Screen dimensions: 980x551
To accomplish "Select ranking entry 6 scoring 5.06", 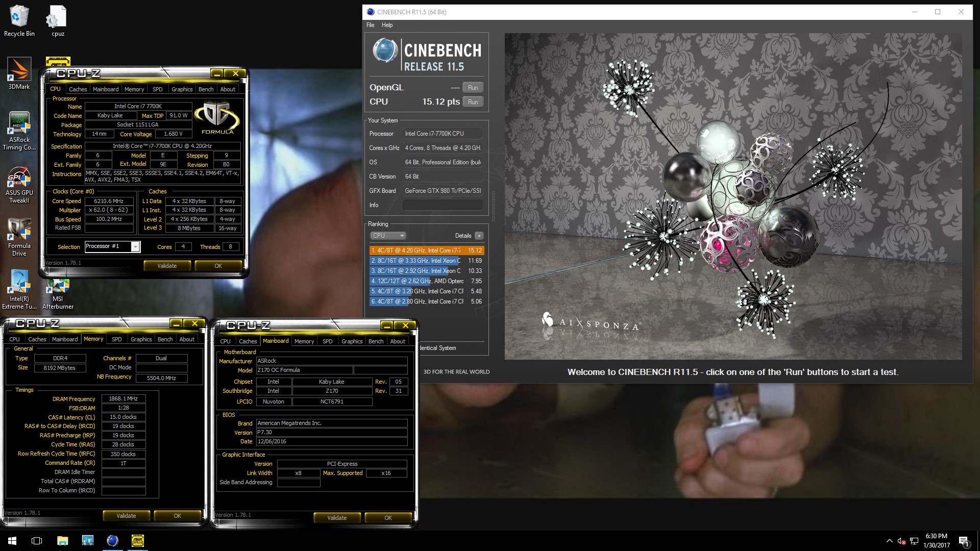I will pos(427,302).
